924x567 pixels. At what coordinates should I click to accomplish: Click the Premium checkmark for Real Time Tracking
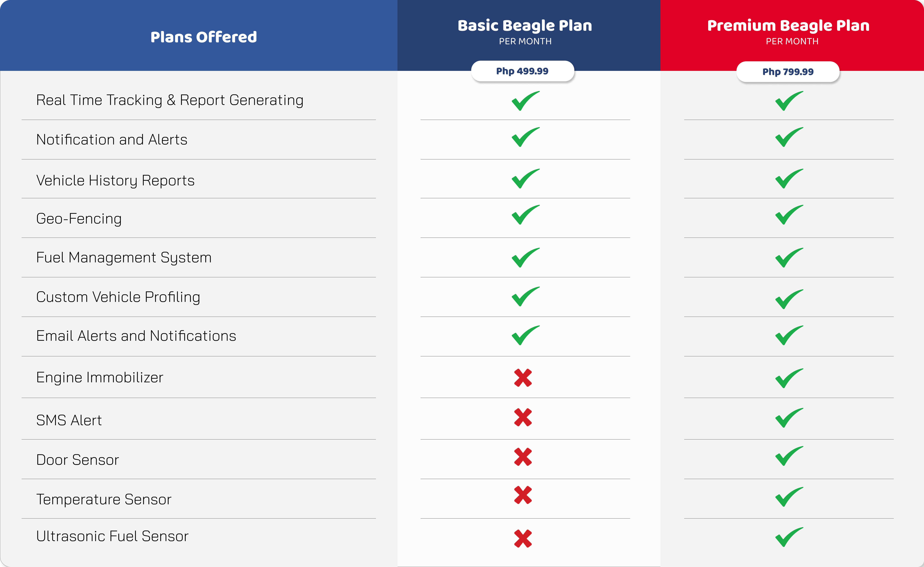[789, 101]
